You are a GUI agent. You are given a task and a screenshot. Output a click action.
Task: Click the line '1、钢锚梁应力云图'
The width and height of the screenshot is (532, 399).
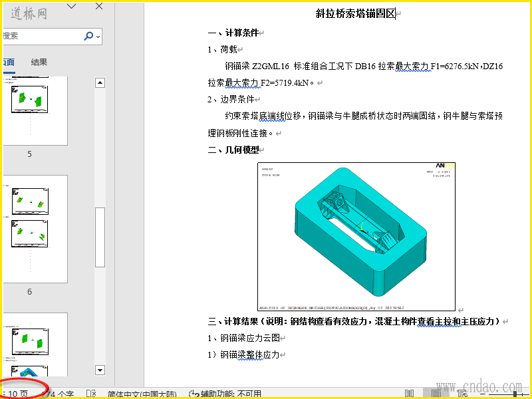(x=244, y=338)
